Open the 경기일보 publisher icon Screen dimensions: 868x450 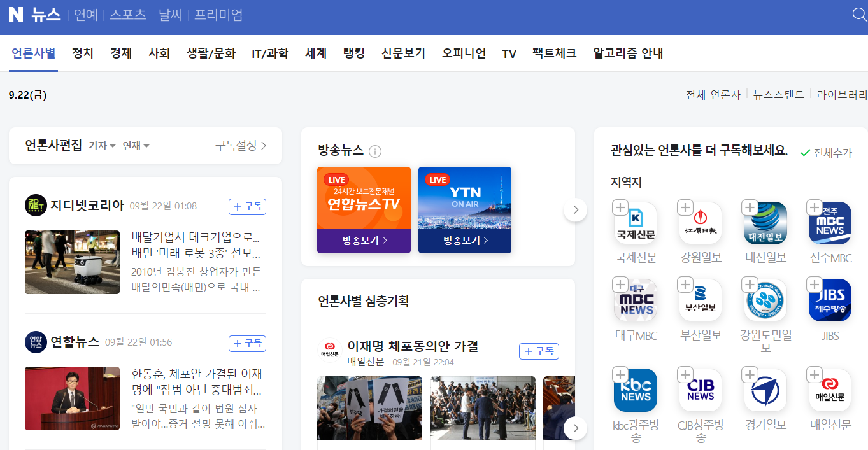pyautogui.click(x=765, y=390)
